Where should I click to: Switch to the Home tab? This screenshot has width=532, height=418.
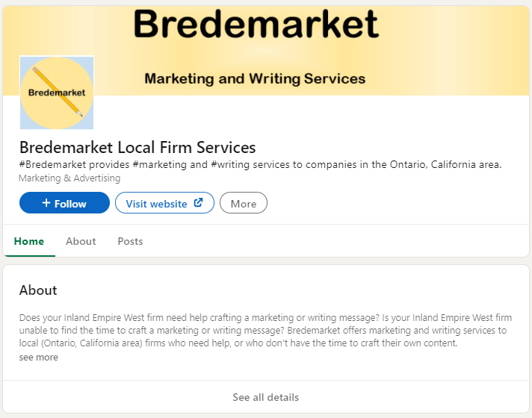[29, 241]
